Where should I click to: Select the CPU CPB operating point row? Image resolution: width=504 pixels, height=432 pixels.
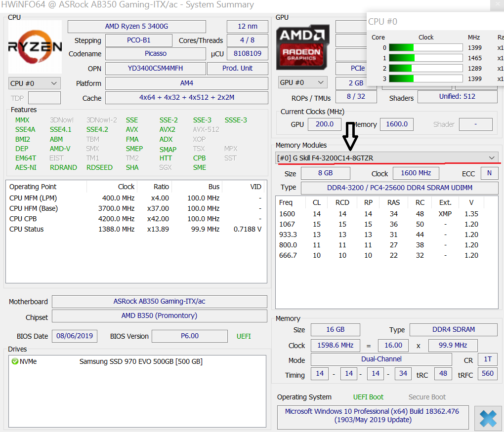point(136,219)
